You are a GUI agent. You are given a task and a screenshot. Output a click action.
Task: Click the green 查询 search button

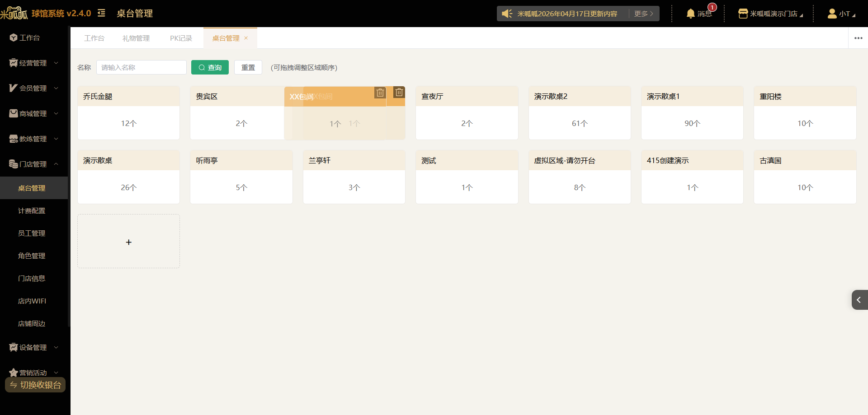coord(210,67)
